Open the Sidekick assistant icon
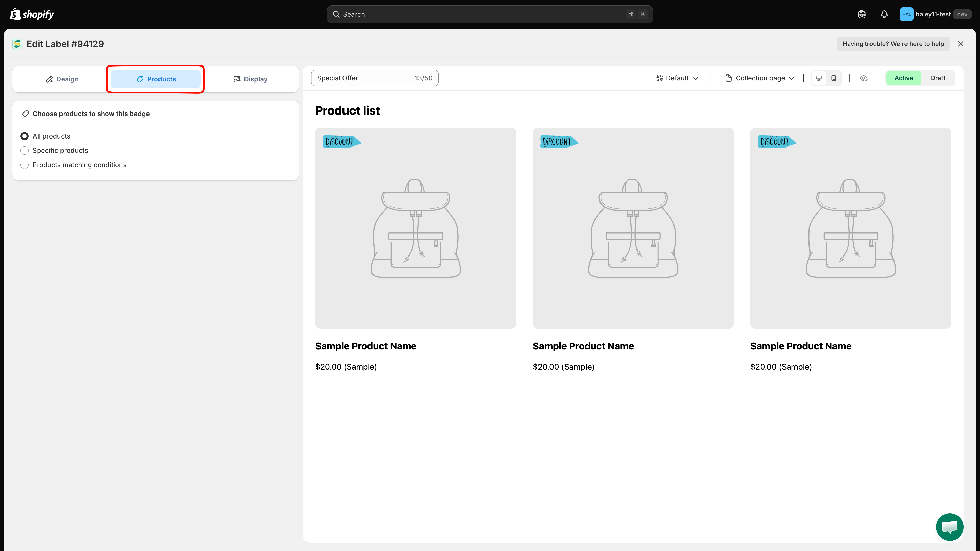Viewport: 980px width, 551px height. click(862, 14)
